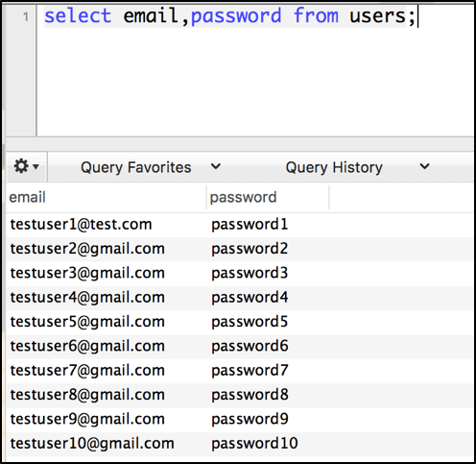Click the word select in the query
Image resolution: width=476 pixels, height=464 pixels.
click(x=78, y=15)
